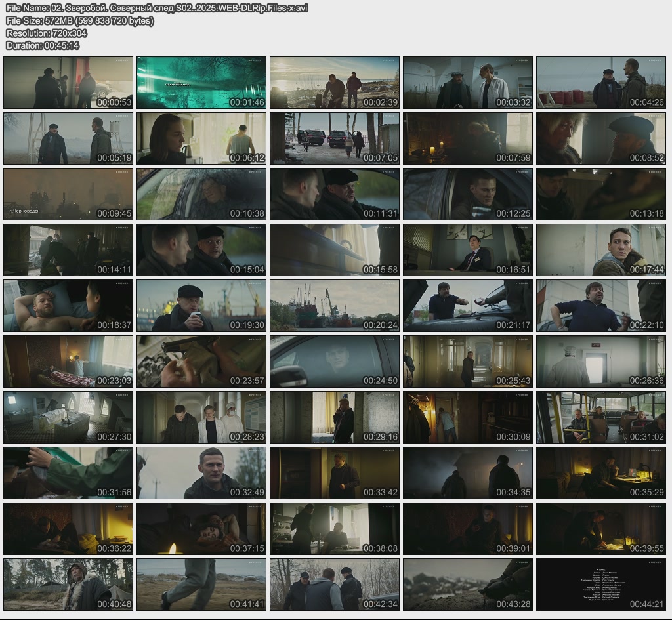The height and width of the screenshot is (620, 672).
Task: Click the close-up face frame at 00:32:49
Action: tap(201, 473)
